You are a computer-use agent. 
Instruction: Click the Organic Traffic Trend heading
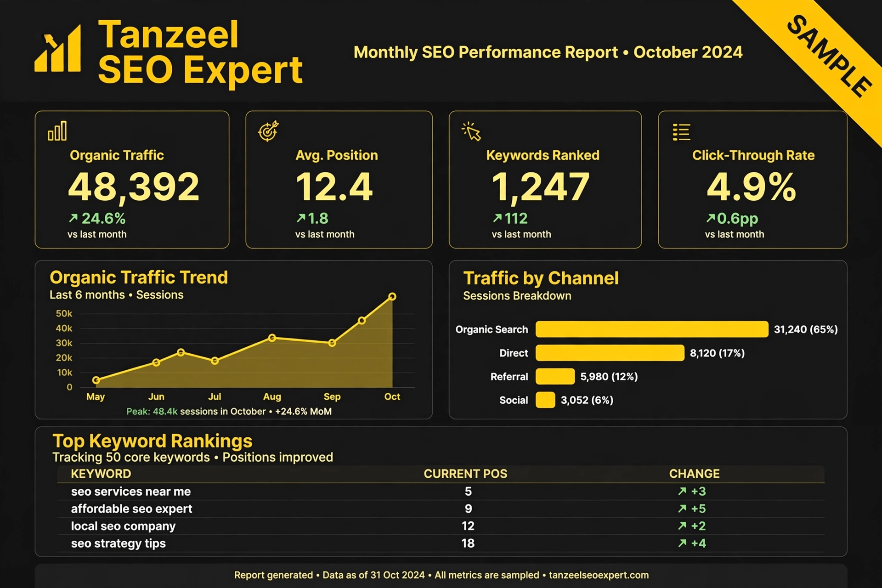139,277
